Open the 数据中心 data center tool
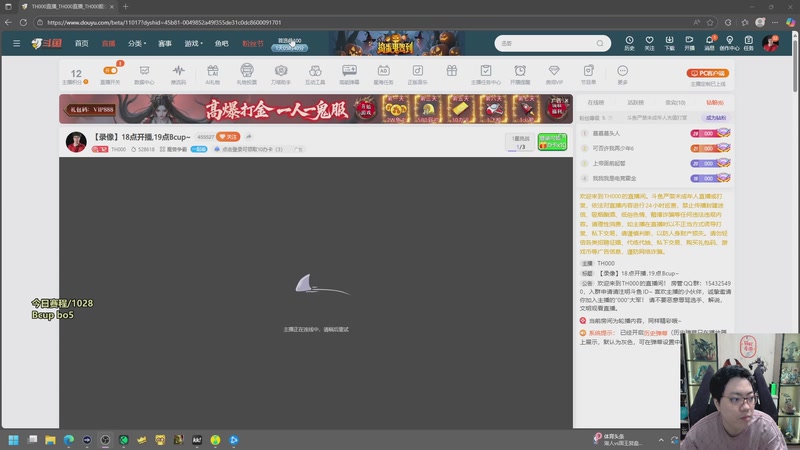800x450 pixels. (144, 74)
